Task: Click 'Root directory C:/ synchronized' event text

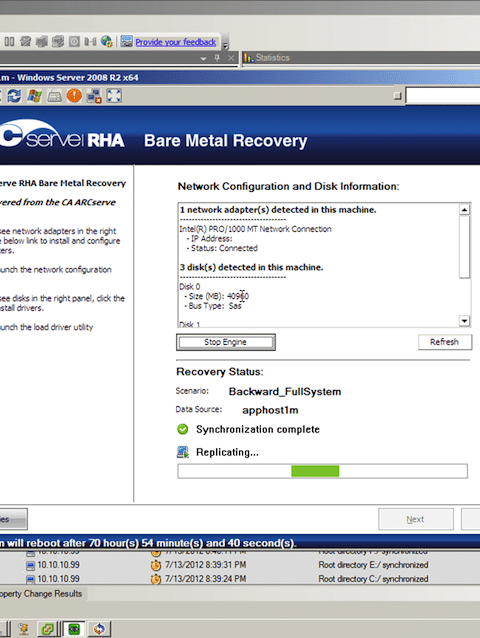Action: point(373,579)
